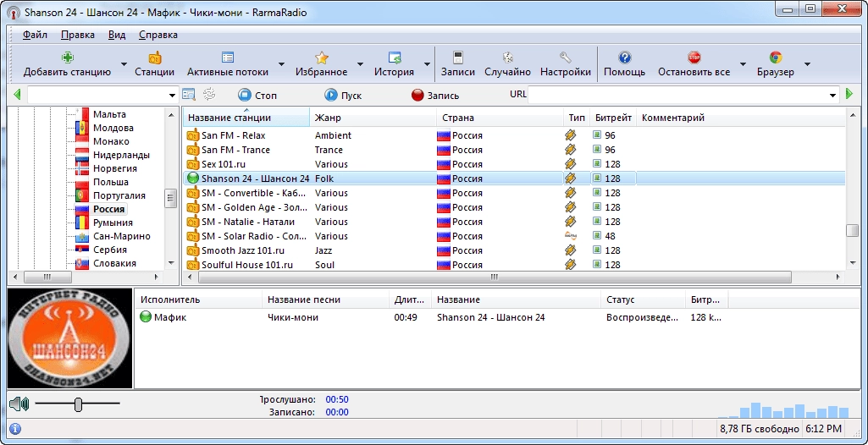
Task: Click the greyed tools icon beside search
Action: pos(208,95)
